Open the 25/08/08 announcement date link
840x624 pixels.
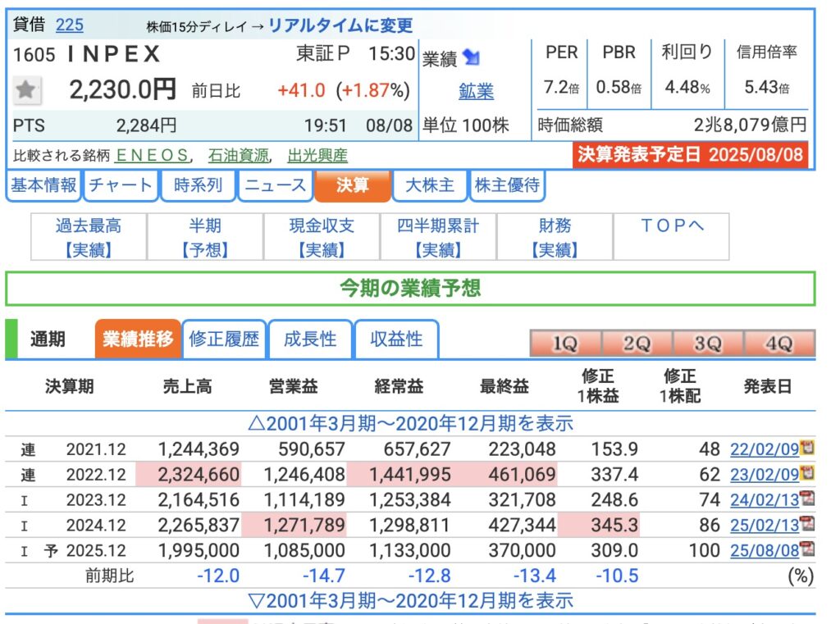pos(765,550)
